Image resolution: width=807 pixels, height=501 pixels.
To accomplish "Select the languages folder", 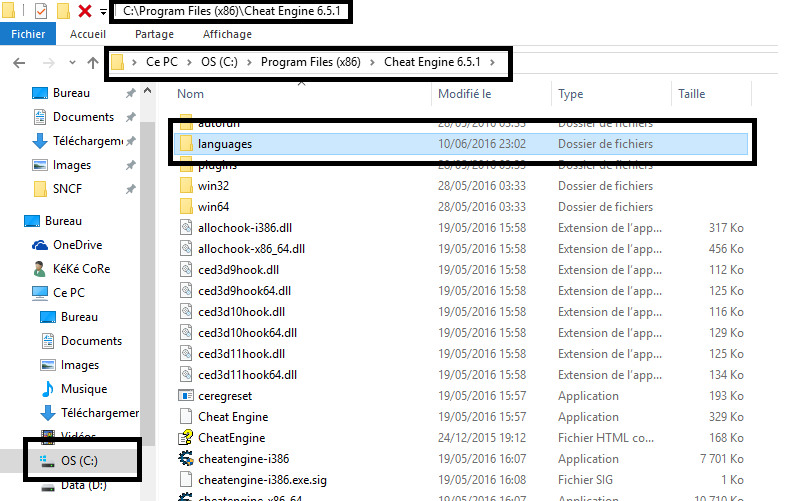I will [461, 144].
